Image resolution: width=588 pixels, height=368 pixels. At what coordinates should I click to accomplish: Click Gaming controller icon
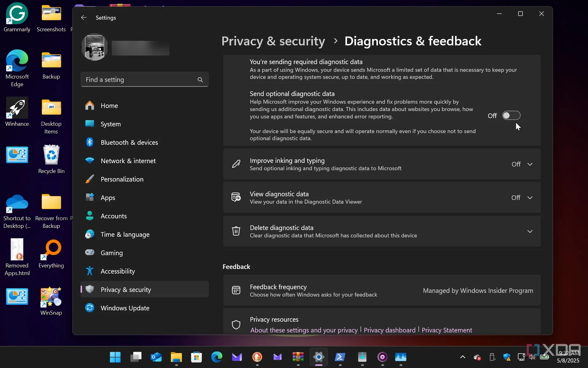tap(90, 252)
